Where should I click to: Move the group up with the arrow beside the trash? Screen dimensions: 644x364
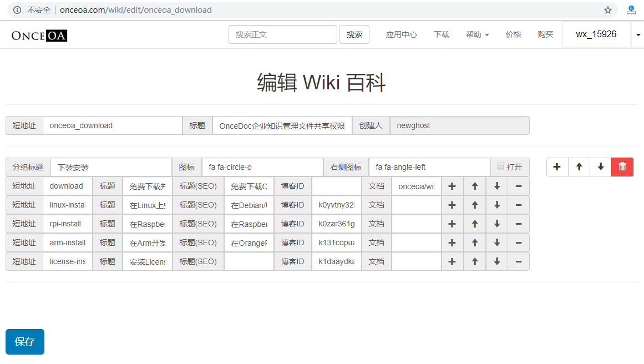tap(579, 167)
